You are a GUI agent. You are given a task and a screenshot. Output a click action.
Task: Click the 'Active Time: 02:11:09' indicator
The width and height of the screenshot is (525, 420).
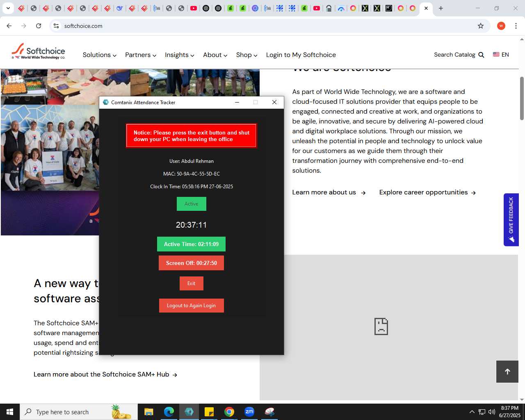pos(191,244)
